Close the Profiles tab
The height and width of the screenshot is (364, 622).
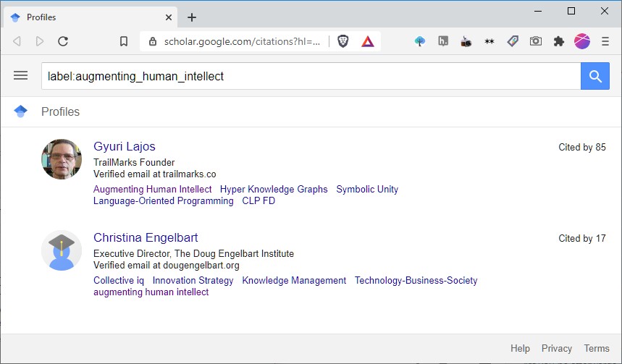point(169,17)
